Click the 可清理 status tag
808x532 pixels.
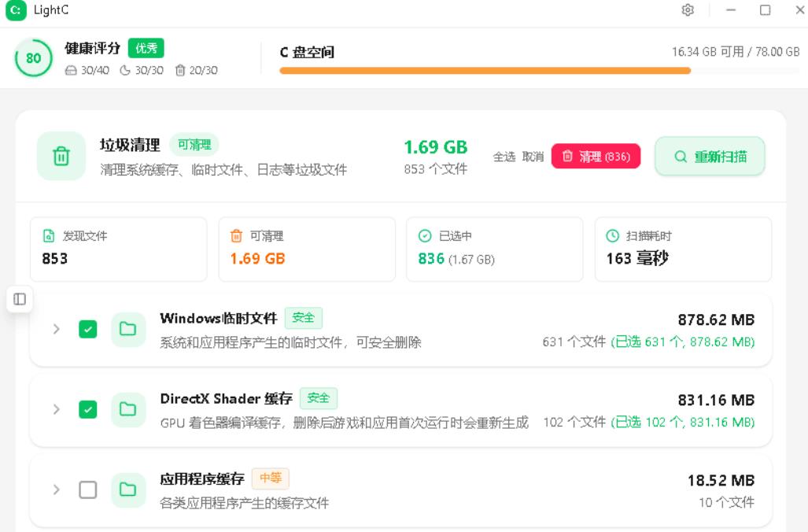[x=194, y=145]
